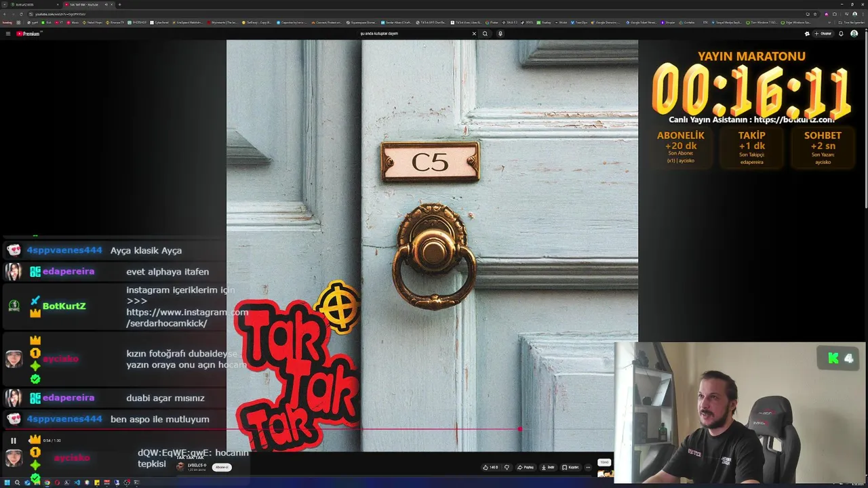The image size is (868, 488).
Task: Pause the video with the pause button
Action: point(13,441)
